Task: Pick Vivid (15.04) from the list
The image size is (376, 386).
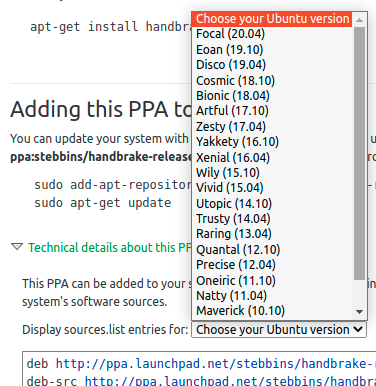Action: pyautogui.click(x=272, y=188)
